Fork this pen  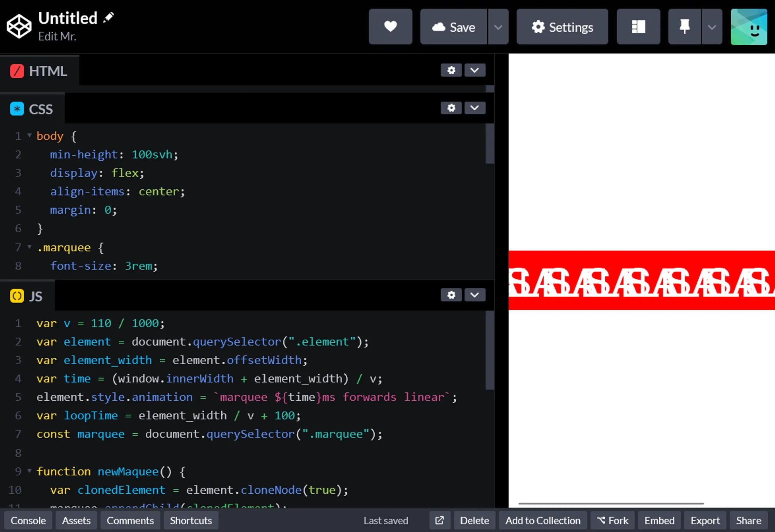pyautogui.click(x=613, y=520)
